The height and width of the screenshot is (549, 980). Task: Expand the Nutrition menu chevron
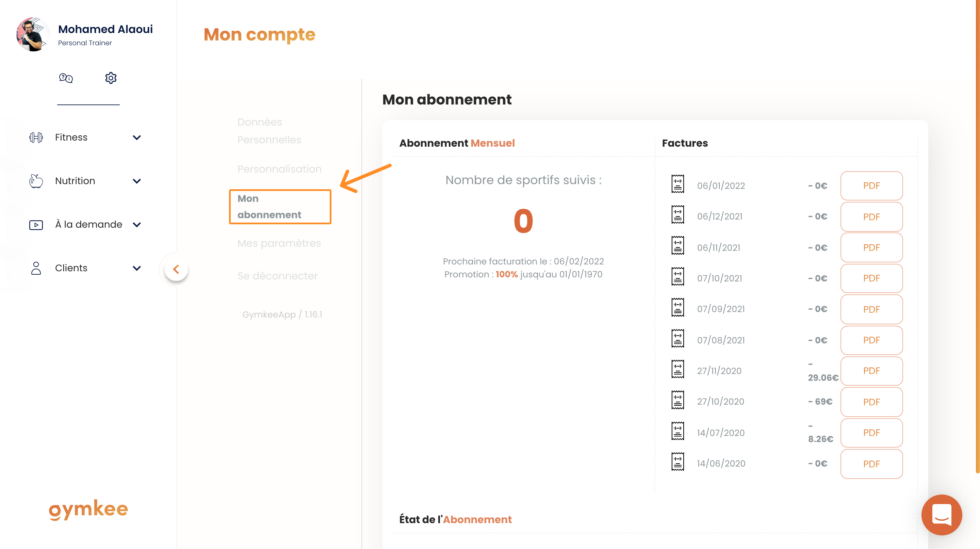pos(137,181)
